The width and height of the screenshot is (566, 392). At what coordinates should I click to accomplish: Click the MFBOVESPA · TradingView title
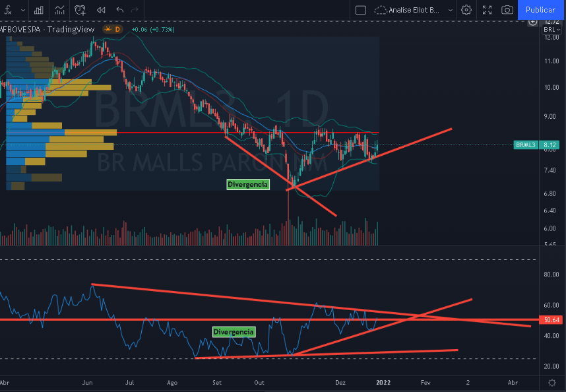(47, 29)
